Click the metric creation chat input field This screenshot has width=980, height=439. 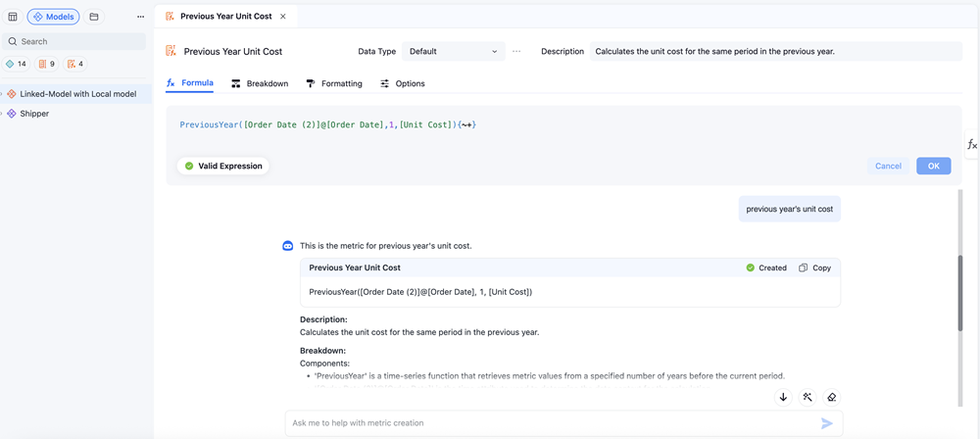(x=549, y=423)
